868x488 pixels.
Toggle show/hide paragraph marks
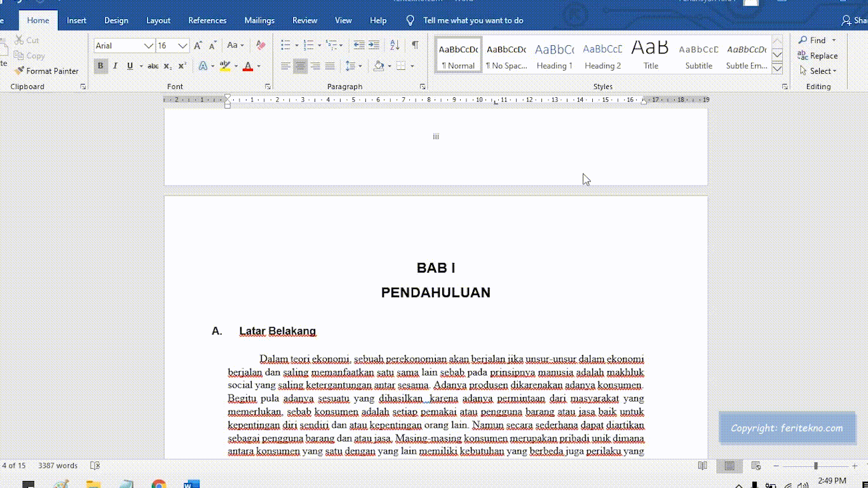415,46
